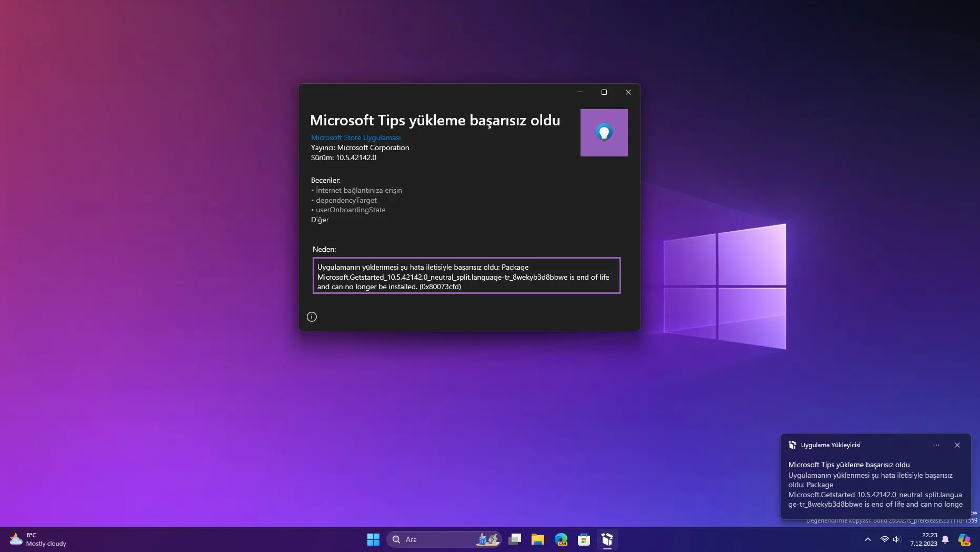Open the Microsoft Store Uygulaması link
980x552 pixels.
click(x=356, y=137)
